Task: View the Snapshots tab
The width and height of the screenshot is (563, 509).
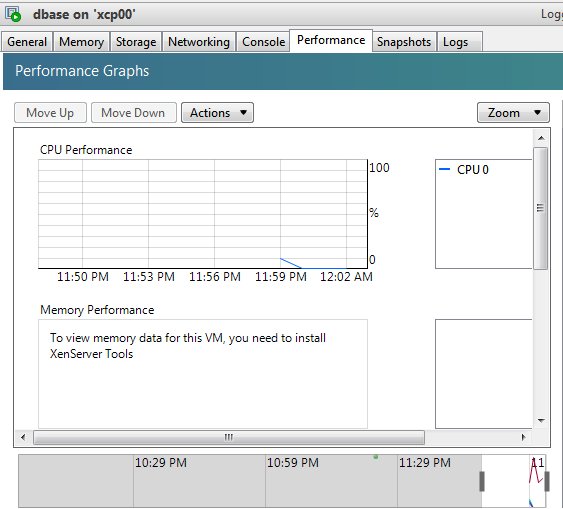Action: (x=404, y=42)
